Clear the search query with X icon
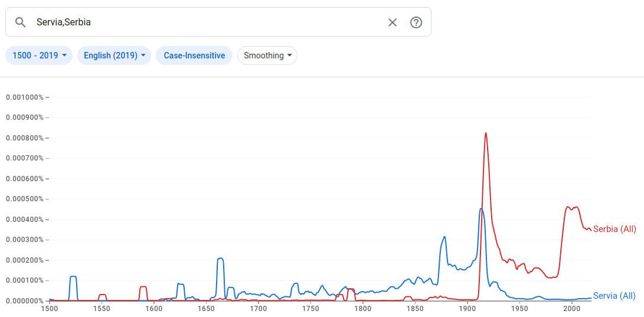This screenshot has width=644, height=317. coord(393,22)
